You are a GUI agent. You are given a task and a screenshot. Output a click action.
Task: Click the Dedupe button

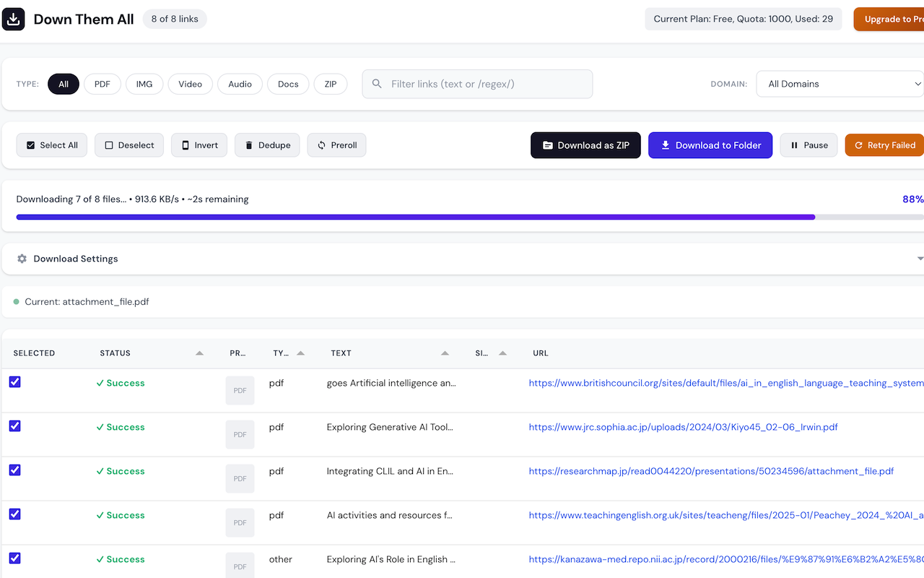(x=267, y=145)
